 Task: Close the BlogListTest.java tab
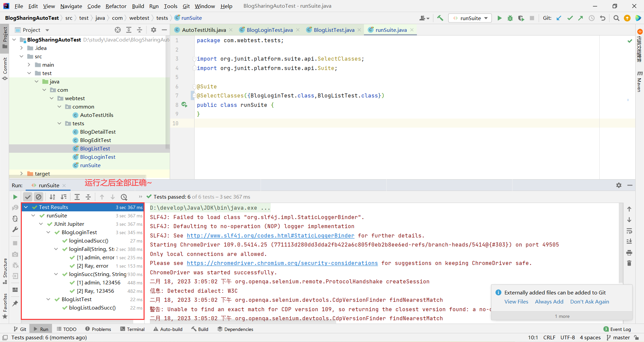[359, 30]
